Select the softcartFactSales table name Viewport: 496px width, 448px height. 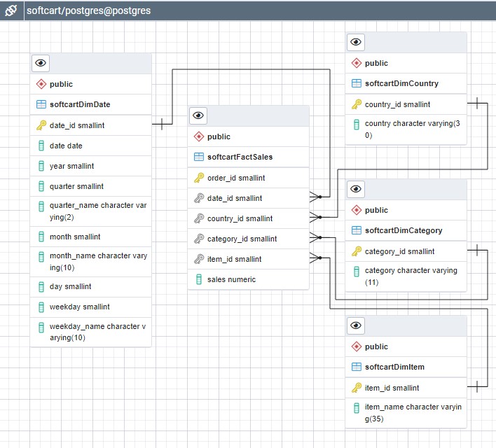tap(240, 157)
